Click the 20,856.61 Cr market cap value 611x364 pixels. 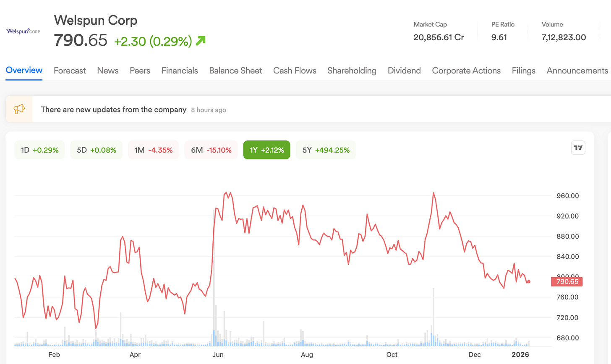click(x=439, y=37)
